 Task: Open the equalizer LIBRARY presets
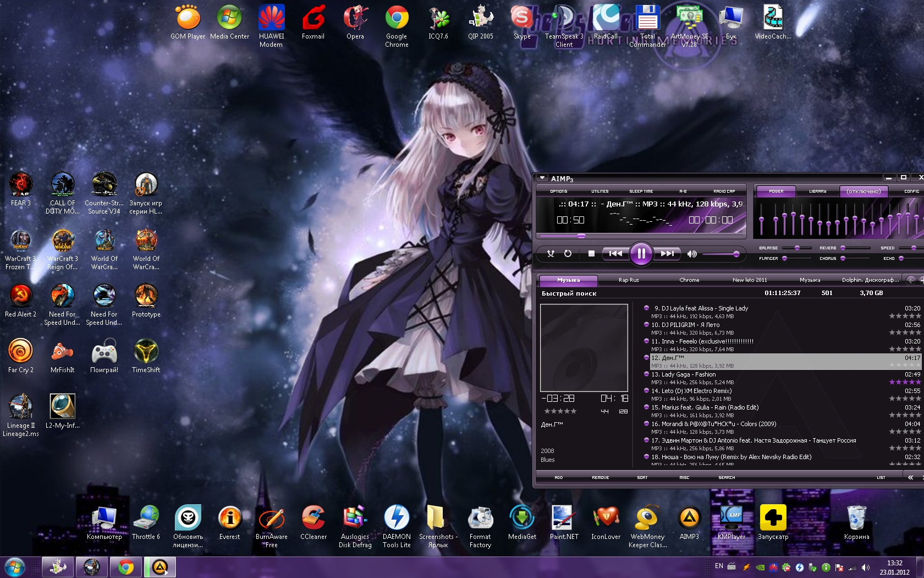pos(817,191)
